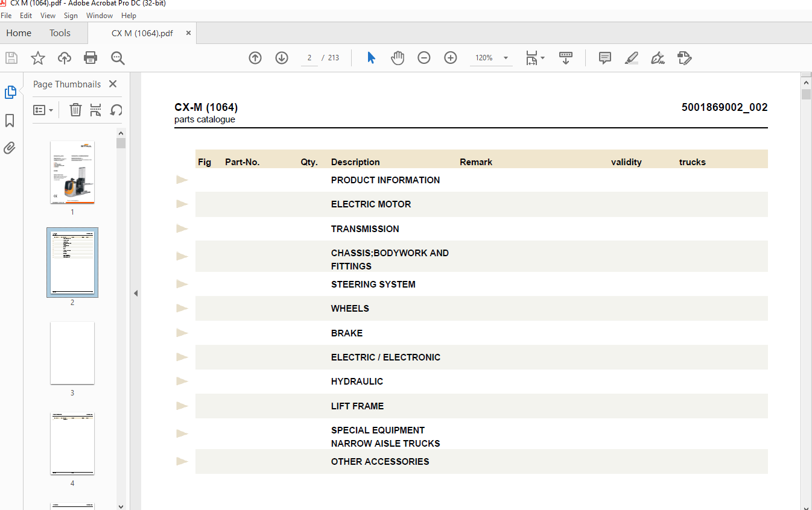Open the Help menu
The image size is (812, 510).
(x=128, y=16)
